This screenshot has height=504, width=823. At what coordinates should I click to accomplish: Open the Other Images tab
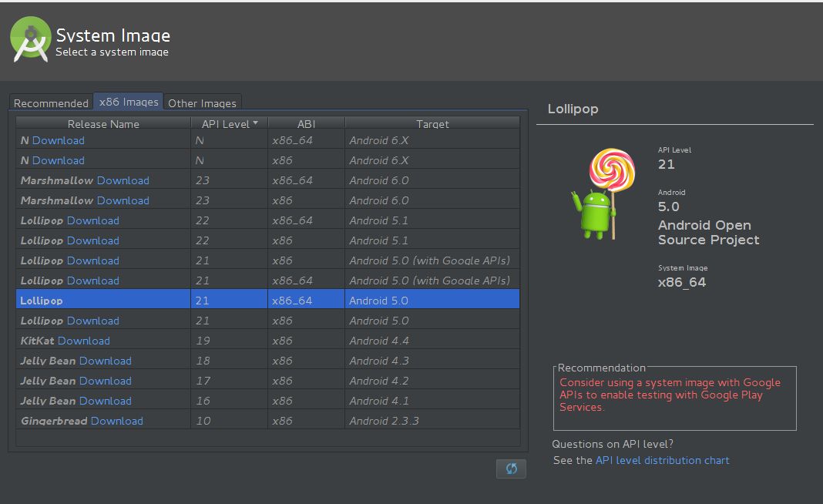202,103
